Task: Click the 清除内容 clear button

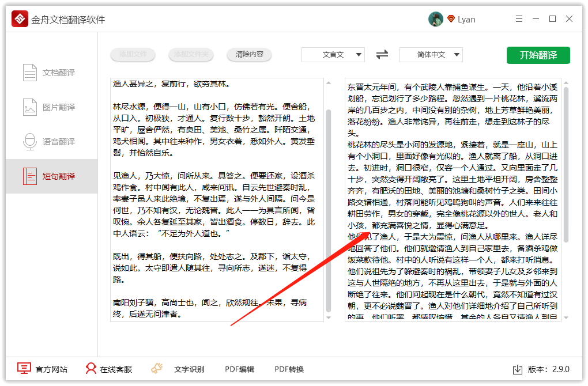Action: pyautogui.click(x=249, y=55)
